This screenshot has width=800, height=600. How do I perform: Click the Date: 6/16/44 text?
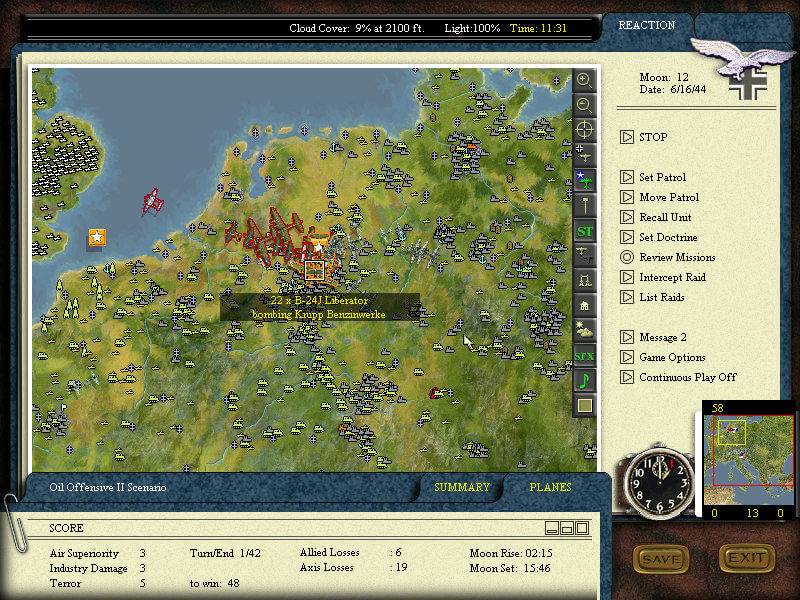point(672,90)
